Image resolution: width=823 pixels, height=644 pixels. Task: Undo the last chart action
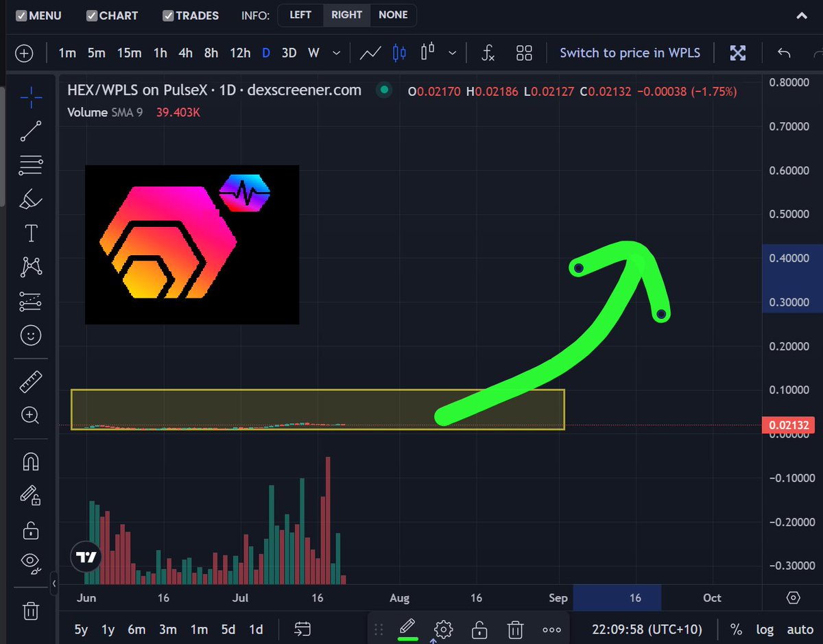(x=785, y=53)
